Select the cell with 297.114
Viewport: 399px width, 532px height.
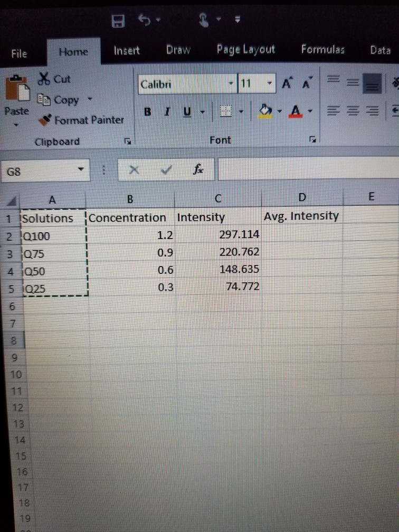(x=218, y=234)
